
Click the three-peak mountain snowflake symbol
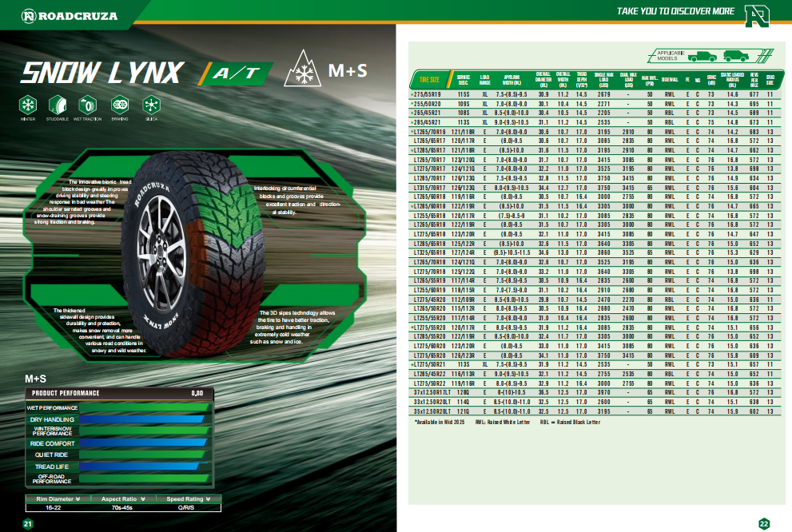(x=303, y=69)
